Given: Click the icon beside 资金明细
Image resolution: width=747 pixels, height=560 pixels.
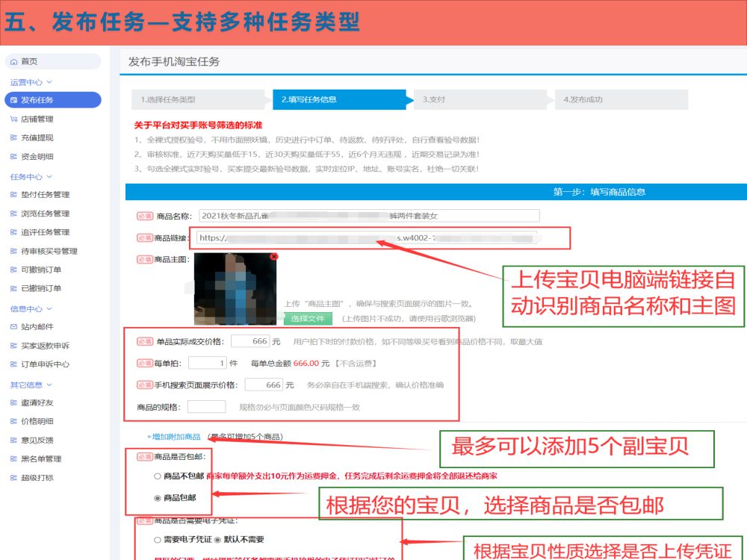Looking at the screenshot, I should 13,156.
